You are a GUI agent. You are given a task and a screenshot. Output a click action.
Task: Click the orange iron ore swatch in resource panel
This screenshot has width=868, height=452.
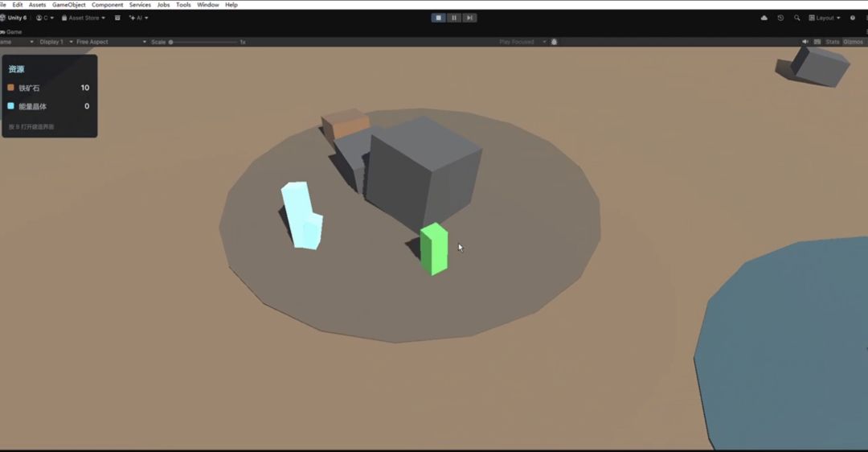tap(10, 88)
